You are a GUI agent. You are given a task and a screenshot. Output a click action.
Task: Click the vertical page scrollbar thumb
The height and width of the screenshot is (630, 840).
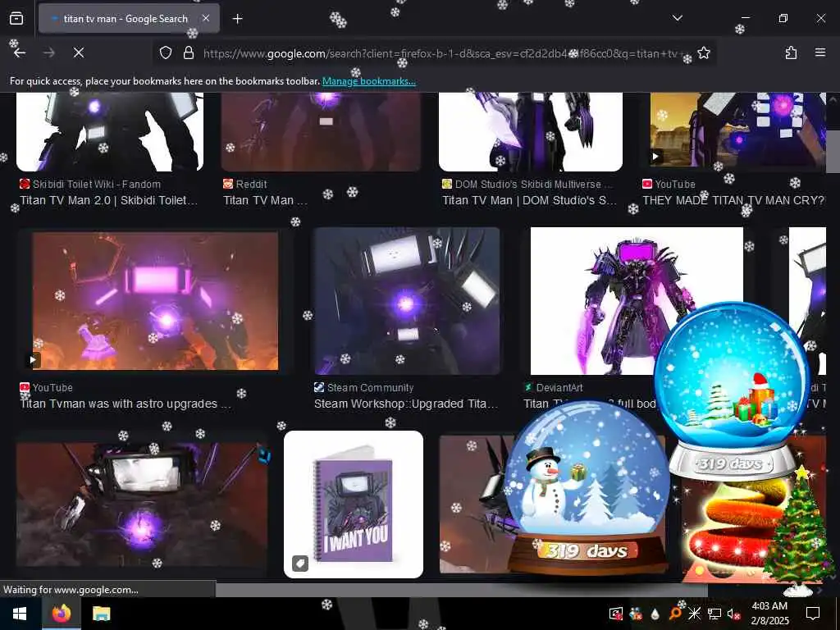pos(833,153)
